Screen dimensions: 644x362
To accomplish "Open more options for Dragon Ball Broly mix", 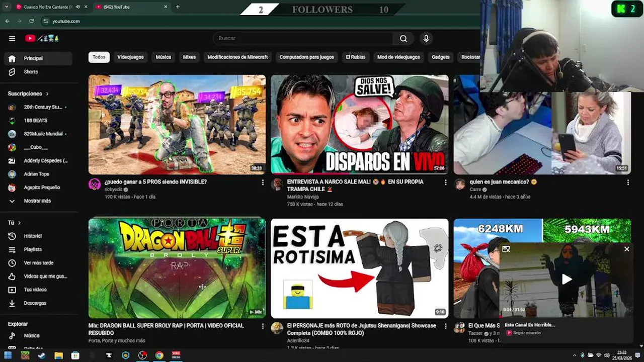I will pyautogui.click(x=263, y=326).
